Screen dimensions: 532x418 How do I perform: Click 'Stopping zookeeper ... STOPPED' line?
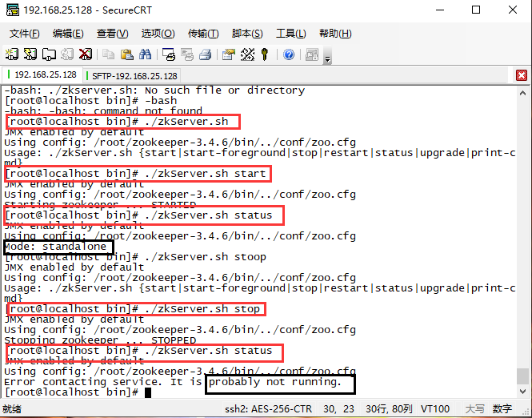[100, 340]
